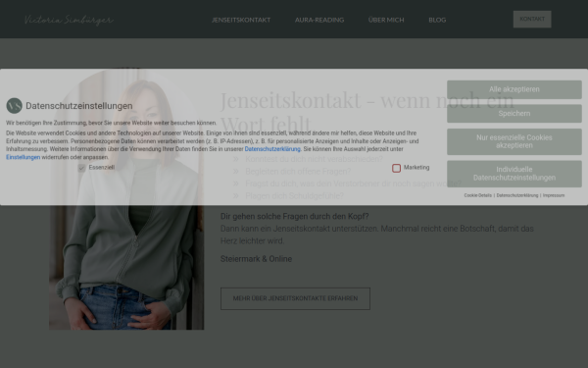Click the chevron bullet before 'Begleiten dich offene Fragen?'

pos(236,171)
